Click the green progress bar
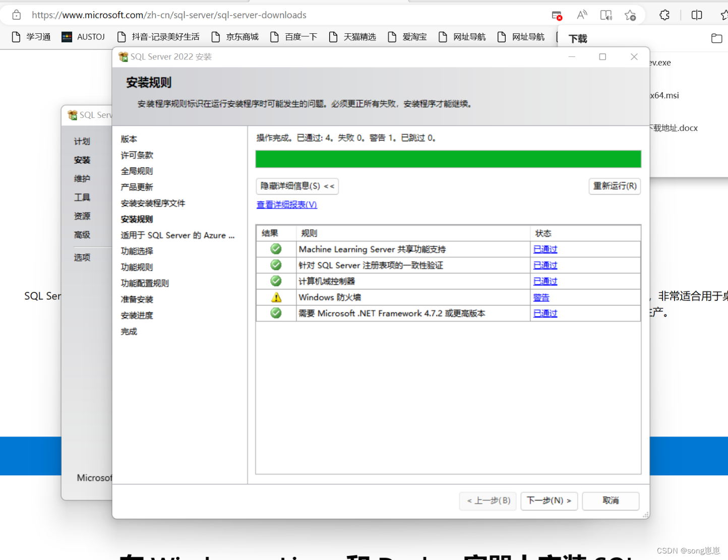This screenshot has width=728, height=560. (x=448, y=159)
